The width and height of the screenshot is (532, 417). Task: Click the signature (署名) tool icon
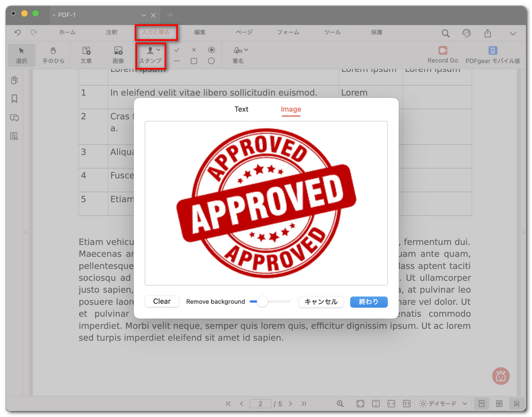click(238, 51)
